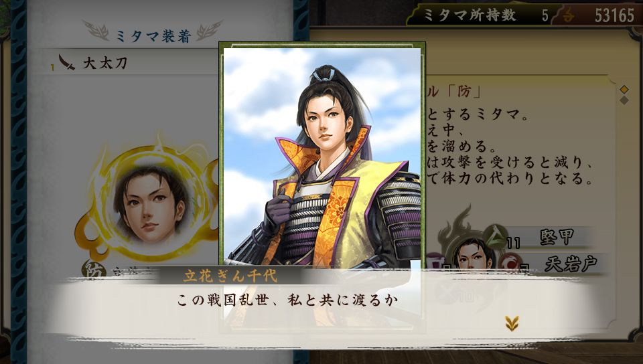
Task: Click the ミタマ装着 panel title
Action: (x=153, y=36)
